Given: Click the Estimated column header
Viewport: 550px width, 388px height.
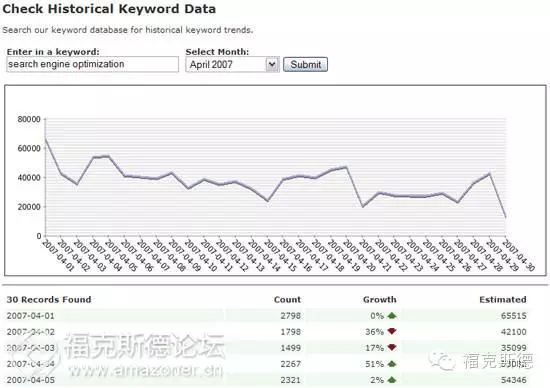Looking at the screenshot, I should point(503,300).
